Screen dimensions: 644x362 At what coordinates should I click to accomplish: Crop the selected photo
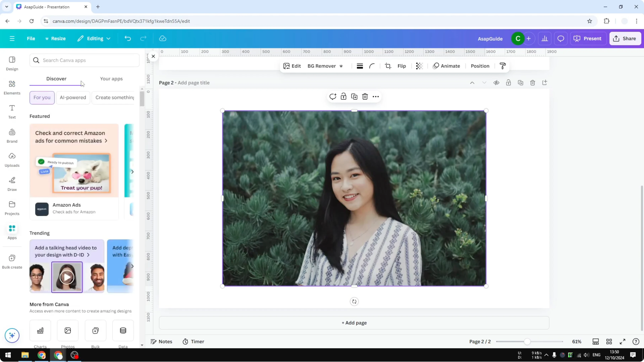pos(388,66)
